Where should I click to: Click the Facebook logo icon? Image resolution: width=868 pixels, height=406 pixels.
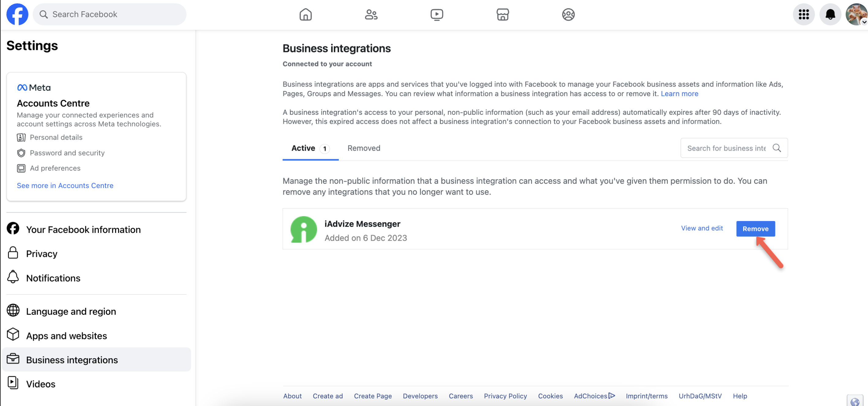(17, 14)
